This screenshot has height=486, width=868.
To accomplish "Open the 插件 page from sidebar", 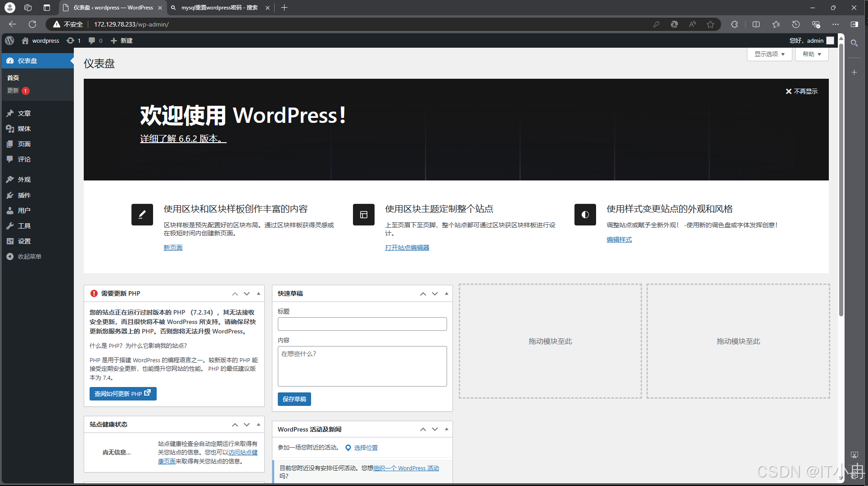I will coord(24,195).
